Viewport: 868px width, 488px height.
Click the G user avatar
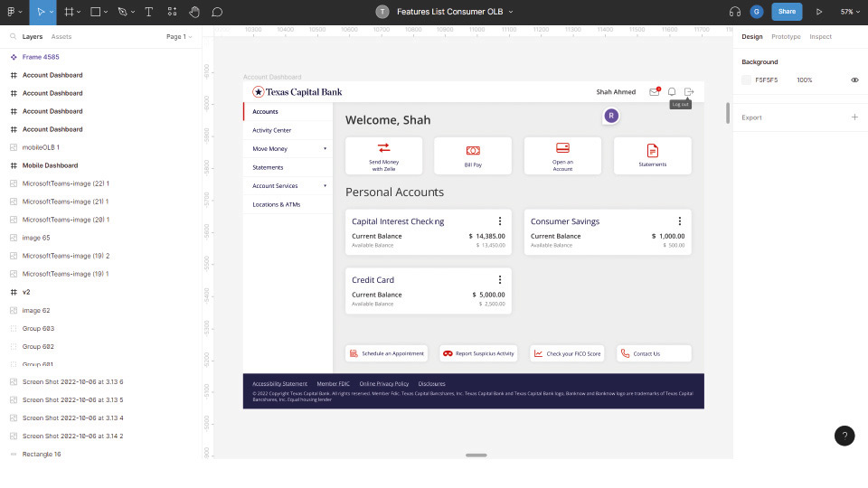coord(757,12)
